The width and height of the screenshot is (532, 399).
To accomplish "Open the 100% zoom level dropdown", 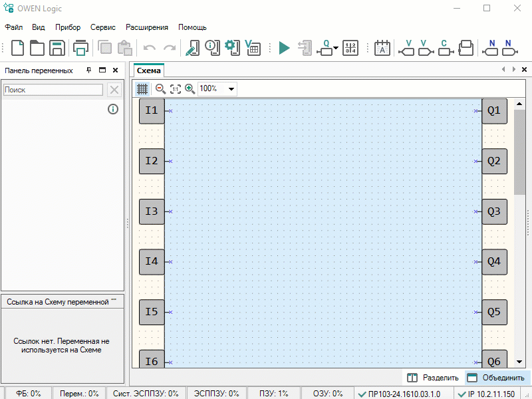I will [x=231, y=88].
